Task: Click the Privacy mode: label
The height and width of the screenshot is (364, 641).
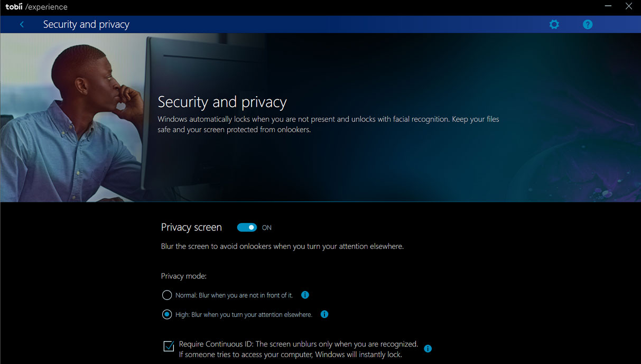Action: [x=184, y=276]
